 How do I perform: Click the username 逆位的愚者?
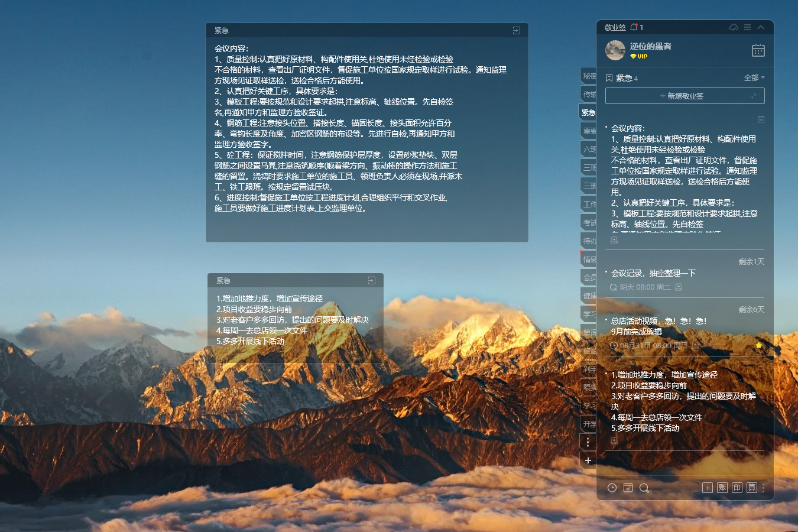(650, 46)
